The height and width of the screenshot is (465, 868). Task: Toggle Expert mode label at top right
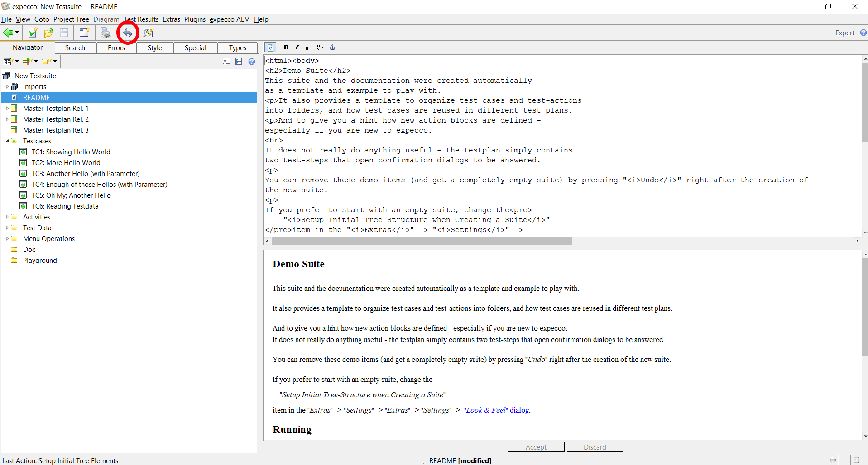[844, 33]
